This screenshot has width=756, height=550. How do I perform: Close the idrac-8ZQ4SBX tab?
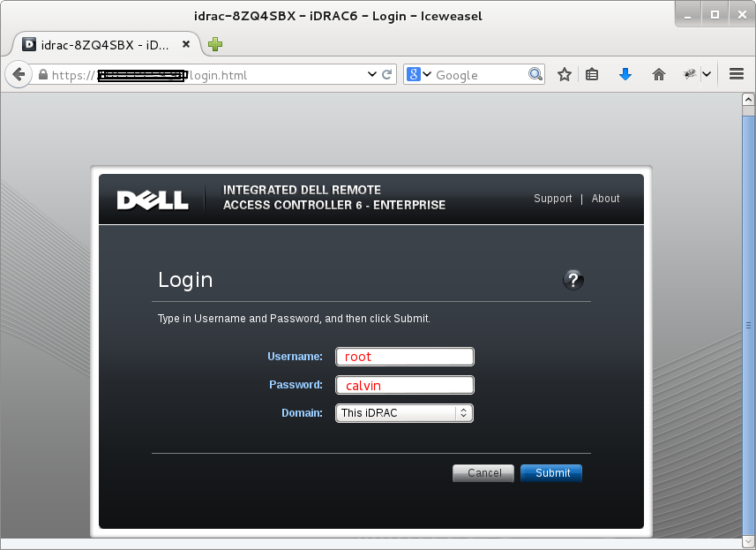[186, 44]
